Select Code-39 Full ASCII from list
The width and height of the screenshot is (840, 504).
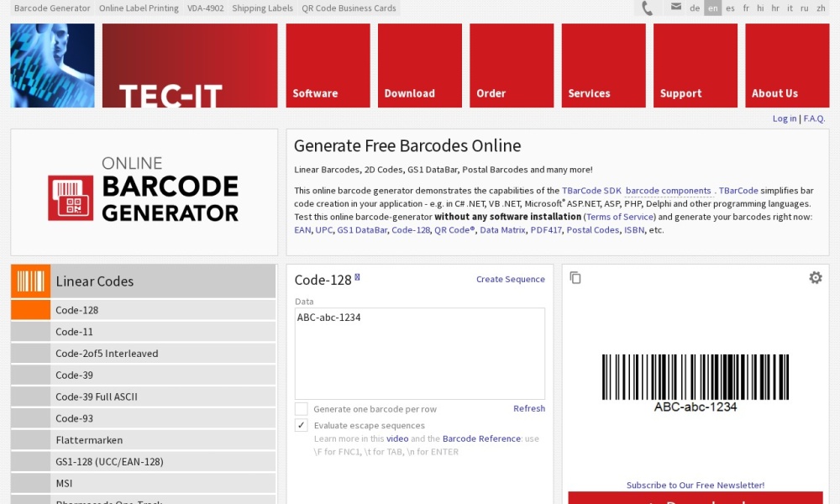tap(97, 396)
